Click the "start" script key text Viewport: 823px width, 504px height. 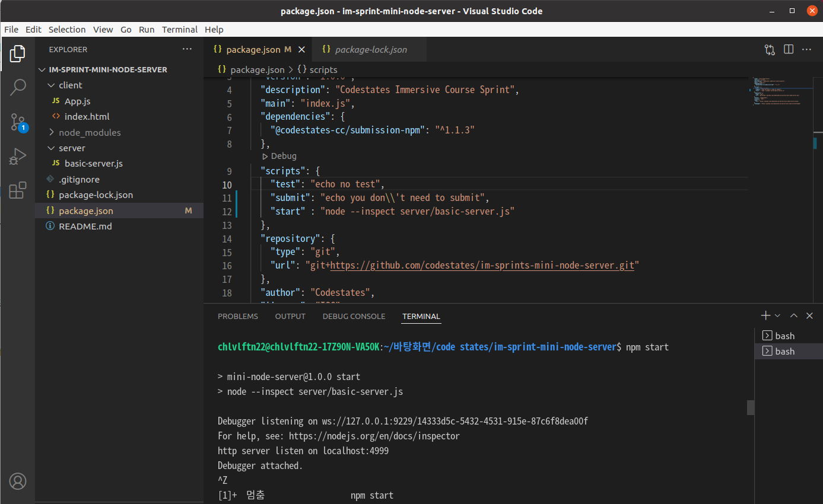pyautogui.click(x=288, y=211)
